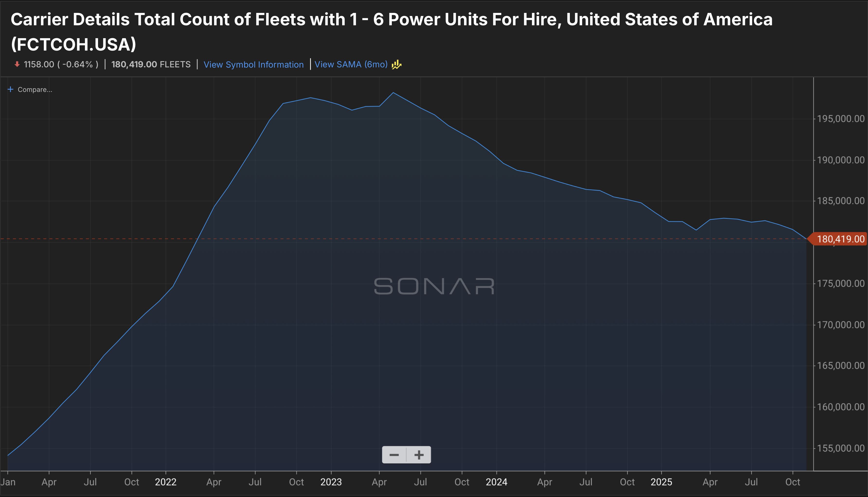Click the 180,419.00 FLEETS header value
The image size is (868, 497).
pyautogui.click(x=151, y=64)
